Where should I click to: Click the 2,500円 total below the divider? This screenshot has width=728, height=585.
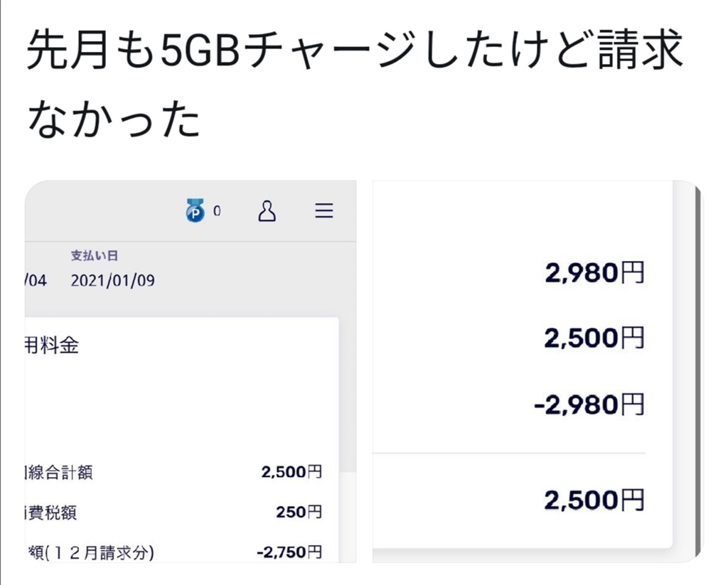click(594, 500)
